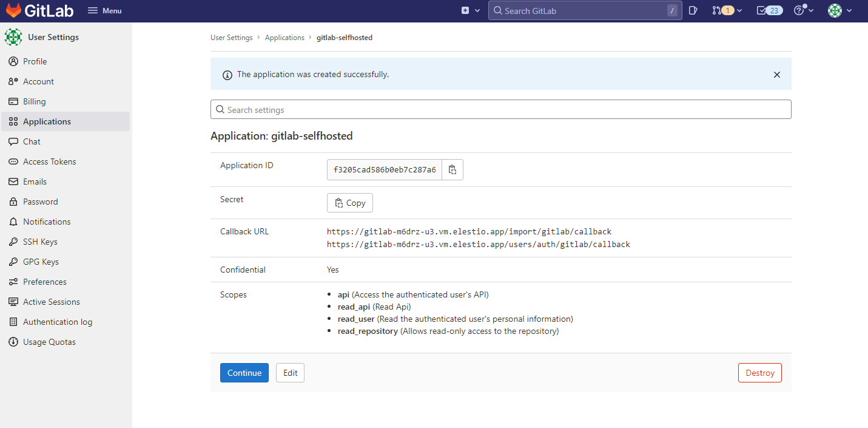
Task: Click the Chat speech bubble icon
Action: 13,141
